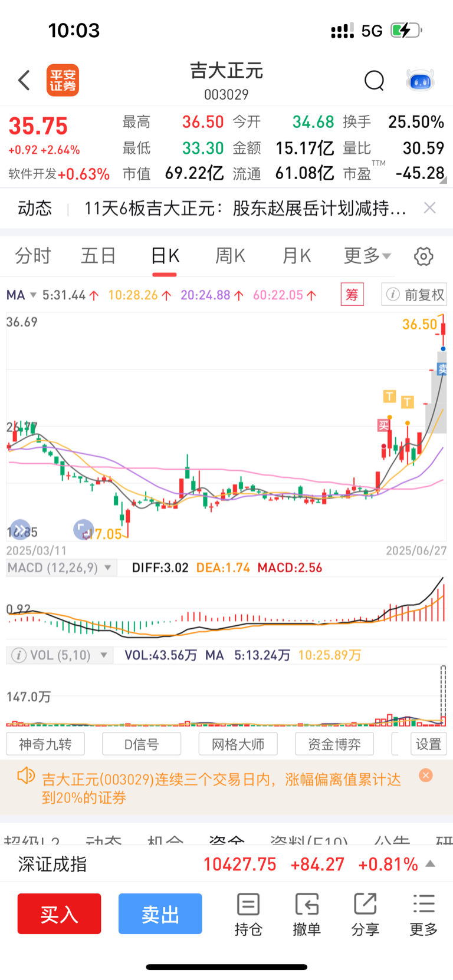Open the 平安证券 logo icon
The width and height of the screenshot is (453, 980).
click(x=63, y=80)
